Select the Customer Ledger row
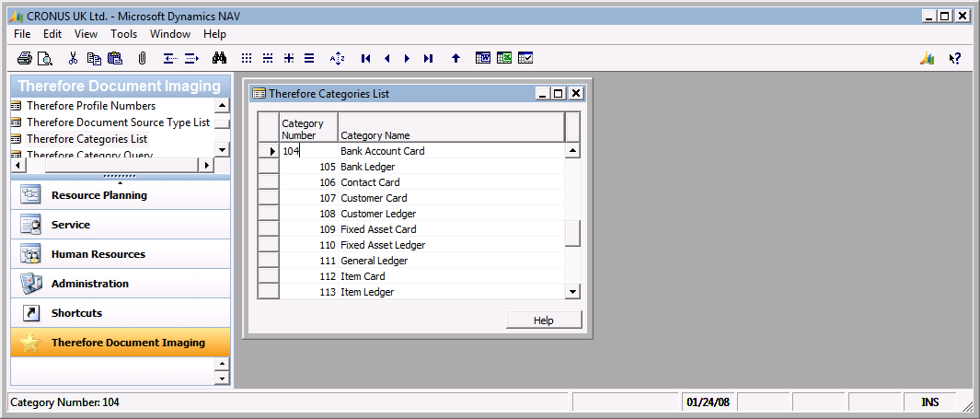This screenshot has width=980, height=419. click(421, 214)
